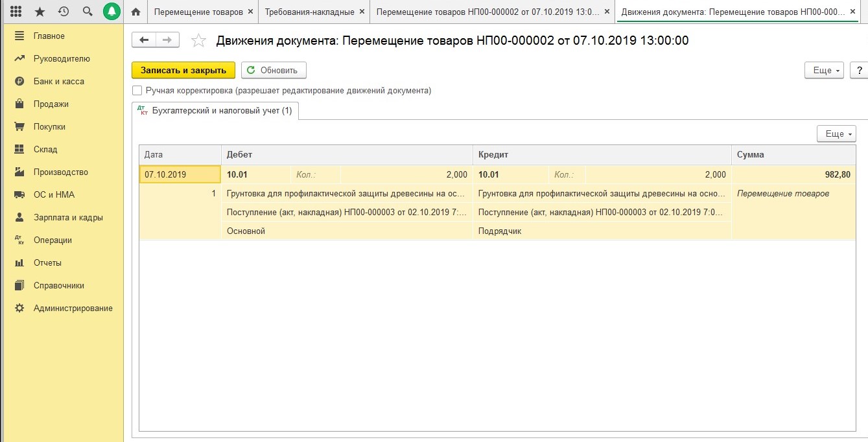The height and width of the screenshot is (442, 868).
Task: Click the search magnifier icon
Action: tap(88, 12)
